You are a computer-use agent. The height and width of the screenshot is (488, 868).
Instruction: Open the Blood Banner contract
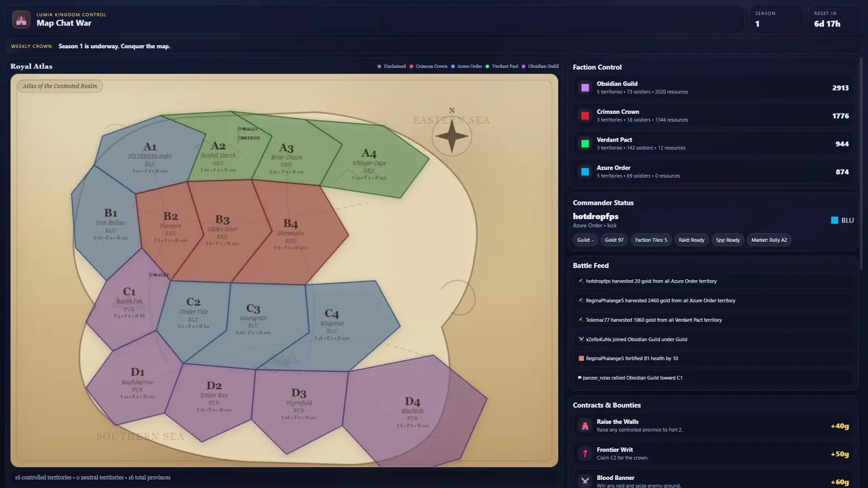pyautogui.click(x=715, y=480)
